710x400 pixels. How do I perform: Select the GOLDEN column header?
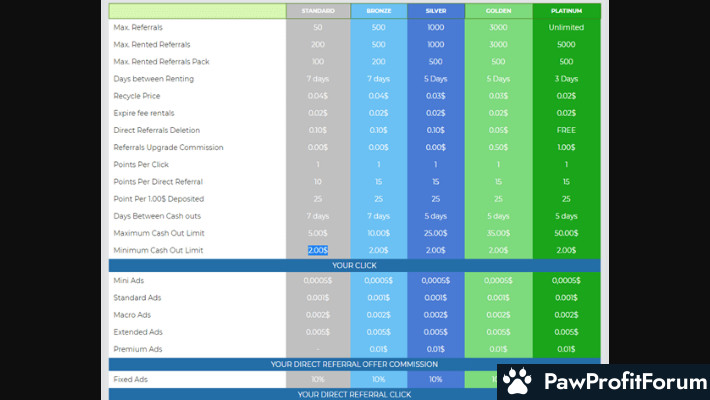pos(498,11)
